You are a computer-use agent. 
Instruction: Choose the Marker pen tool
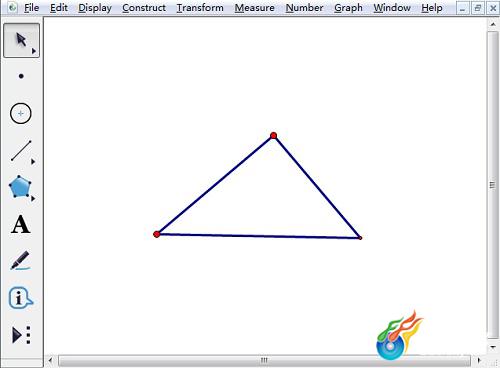click(x=21, y=261)
